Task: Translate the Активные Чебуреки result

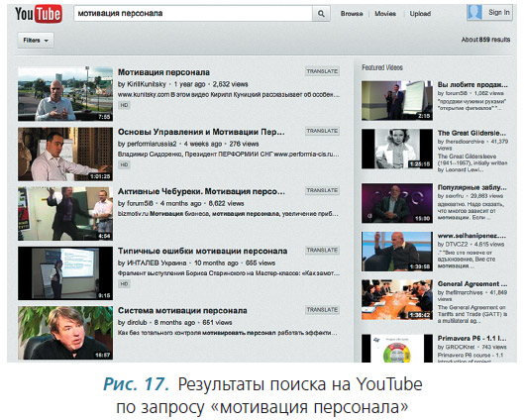Action: (x=322, y=190)
